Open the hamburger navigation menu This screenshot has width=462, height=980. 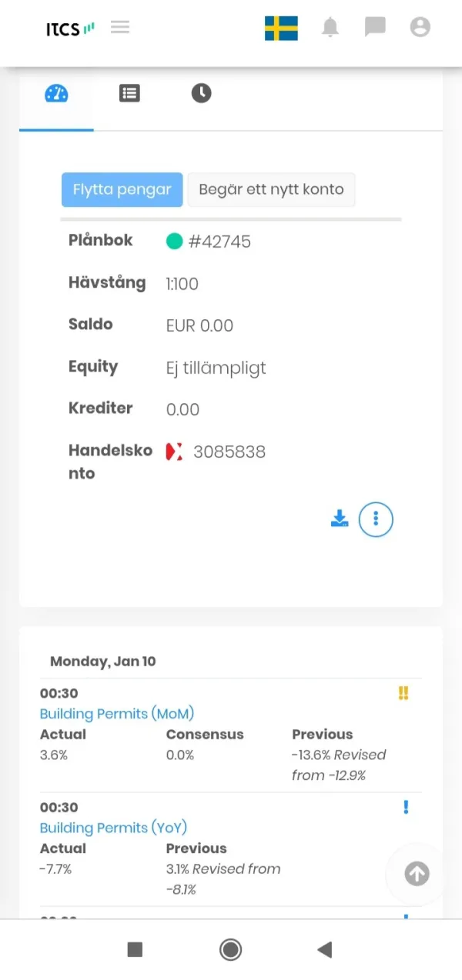point(119,28)
